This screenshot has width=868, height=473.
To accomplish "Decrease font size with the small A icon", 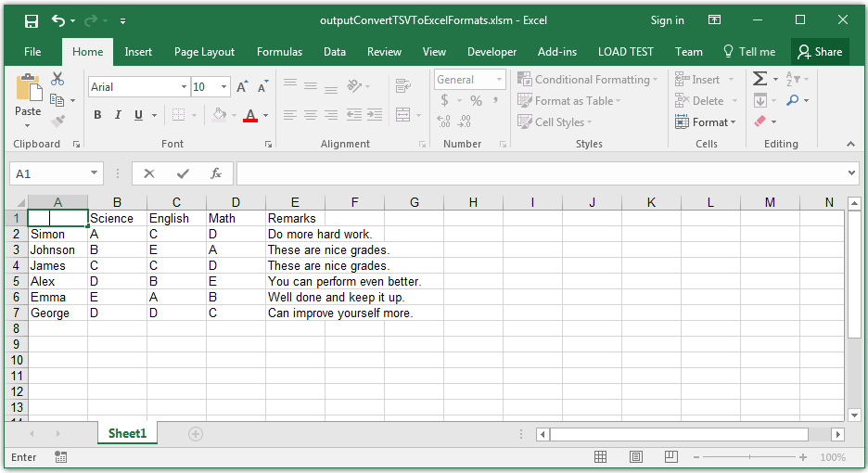I will tap(263, 87).
